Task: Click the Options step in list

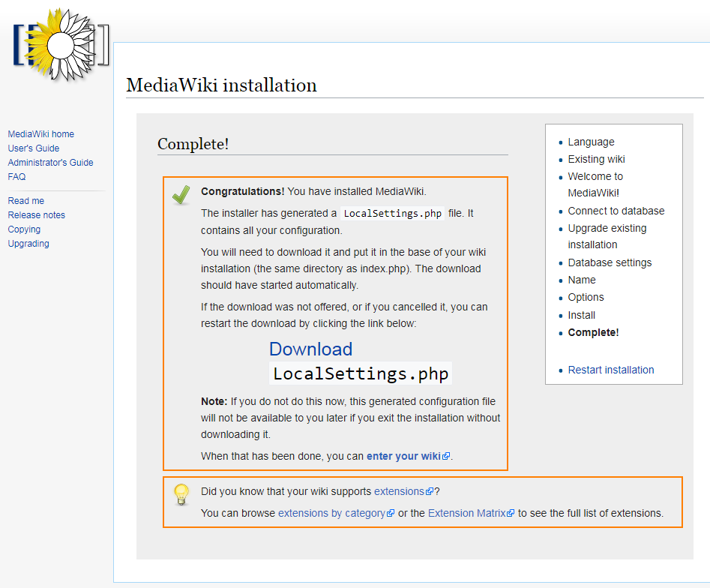Action: tap(586, 297)
